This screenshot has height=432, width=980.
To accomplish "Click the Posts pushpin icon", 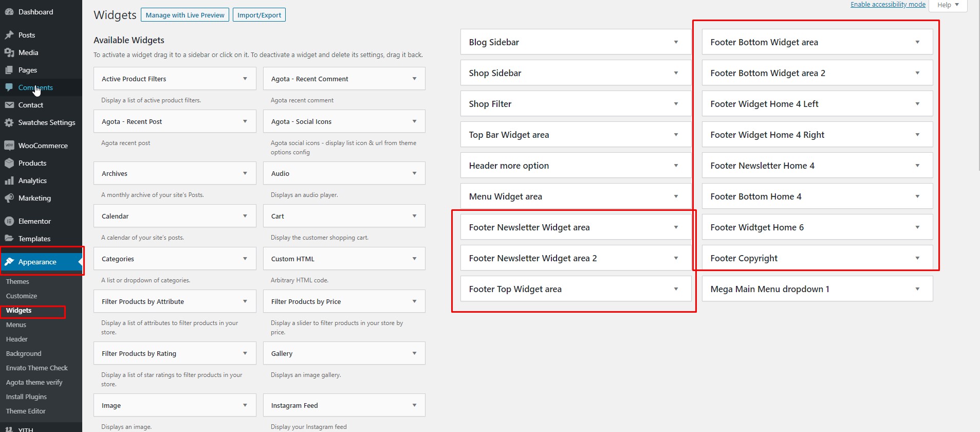I will [9, 35].
